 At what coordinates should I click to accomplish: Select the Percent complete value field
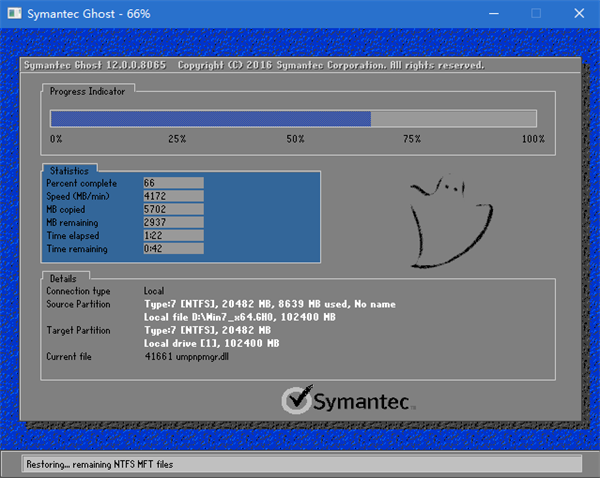(173, 183)
